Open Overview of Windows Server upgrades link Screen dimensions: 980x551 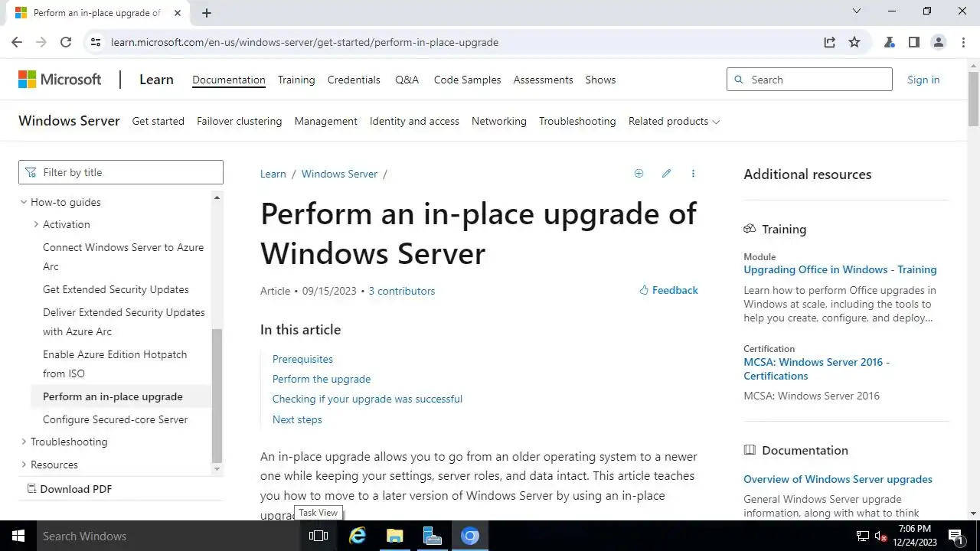[x=838, y=479]
